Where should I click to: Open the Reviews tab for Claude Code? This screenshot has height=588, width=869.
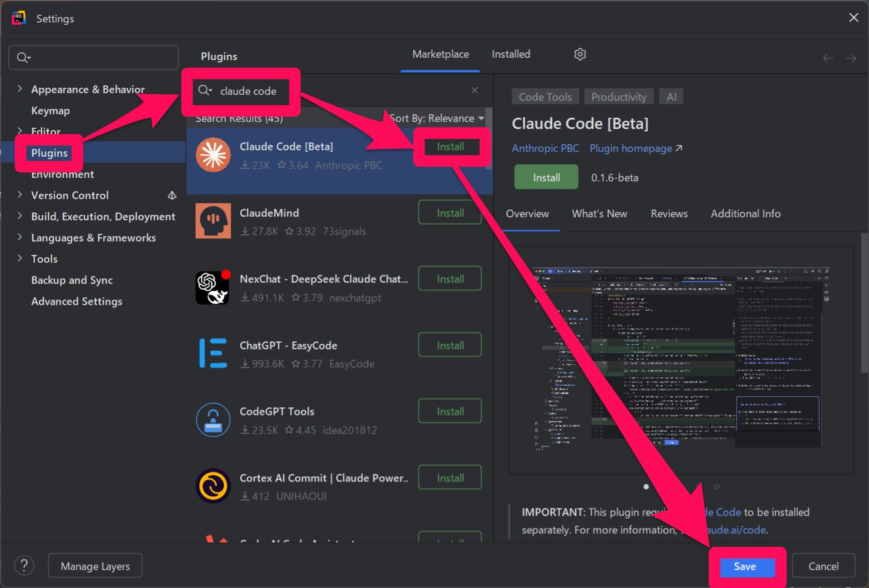tap(669, 214)
